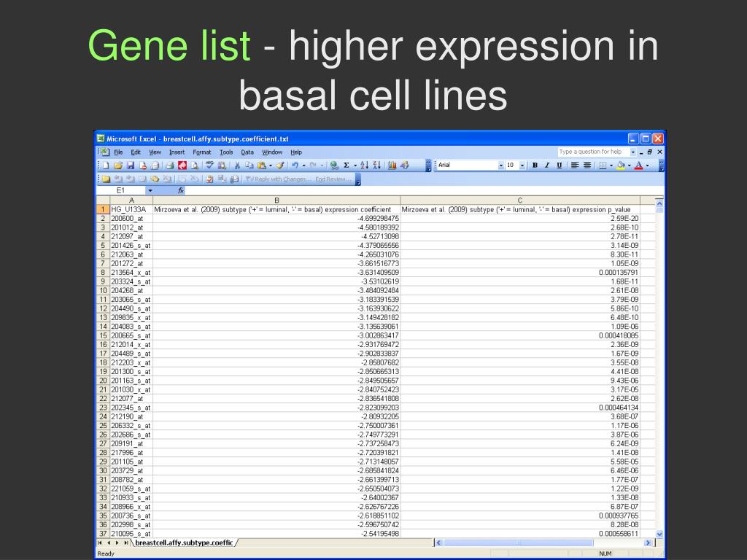Click the Tools menu
Screen dimensions: 747x560
tap(226, 152)
